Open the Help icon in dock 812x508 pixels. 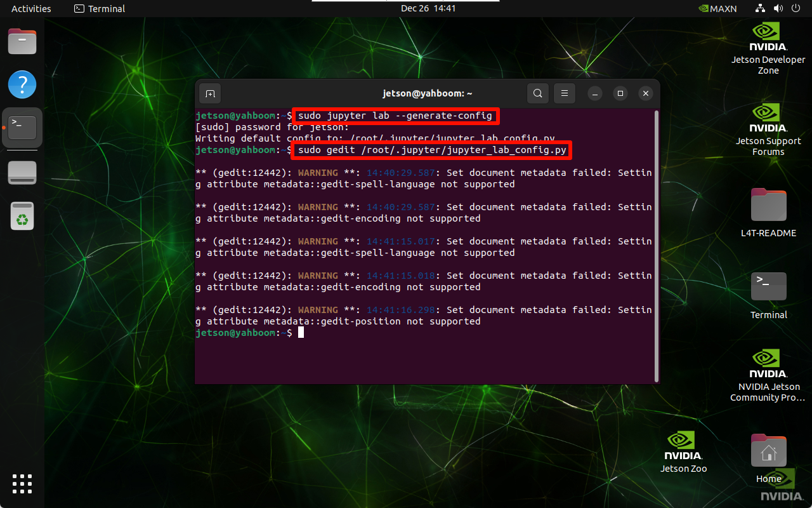coord(22,84)
